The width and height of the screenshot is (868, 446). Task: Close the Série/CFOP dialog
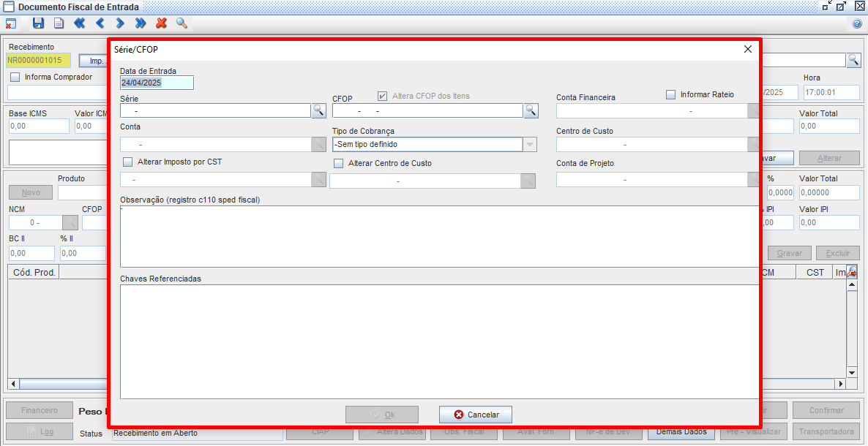pyautogui.click(x=747, y=49)
